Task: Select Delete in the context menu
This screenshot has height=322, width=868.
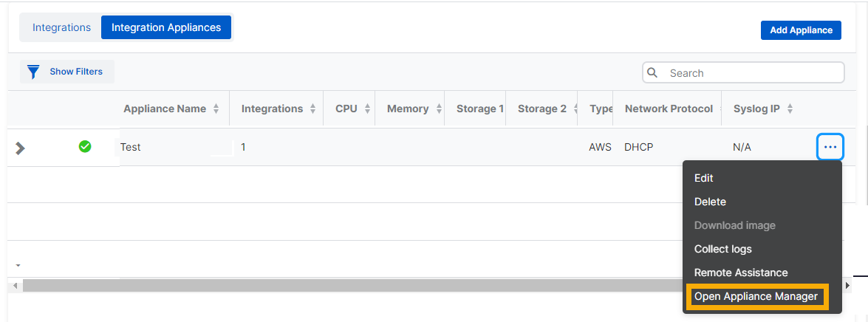Action: (x=710, y=202)
